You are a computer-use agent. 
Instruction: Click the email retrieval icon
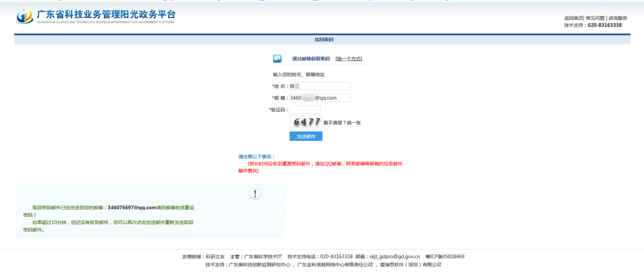coord(278,59)
